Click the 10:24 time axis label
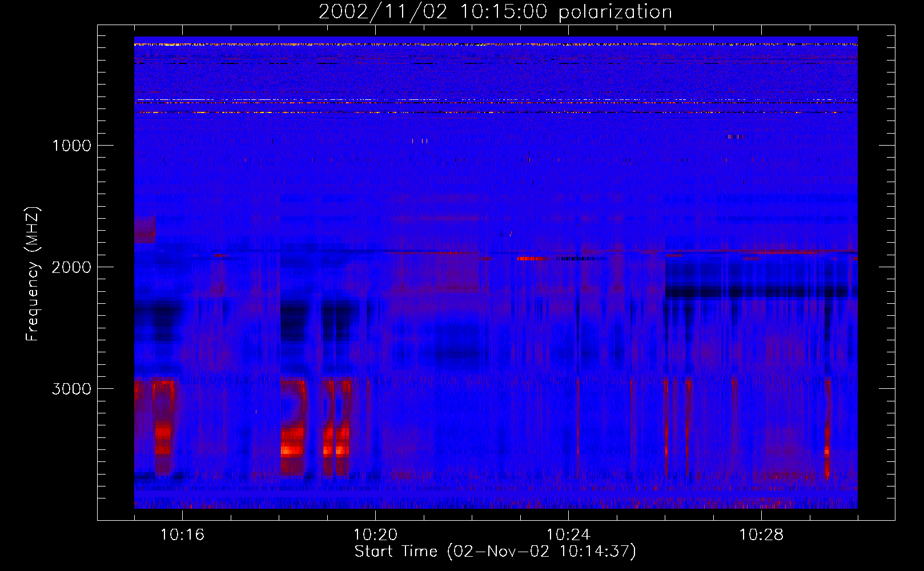 568,535
